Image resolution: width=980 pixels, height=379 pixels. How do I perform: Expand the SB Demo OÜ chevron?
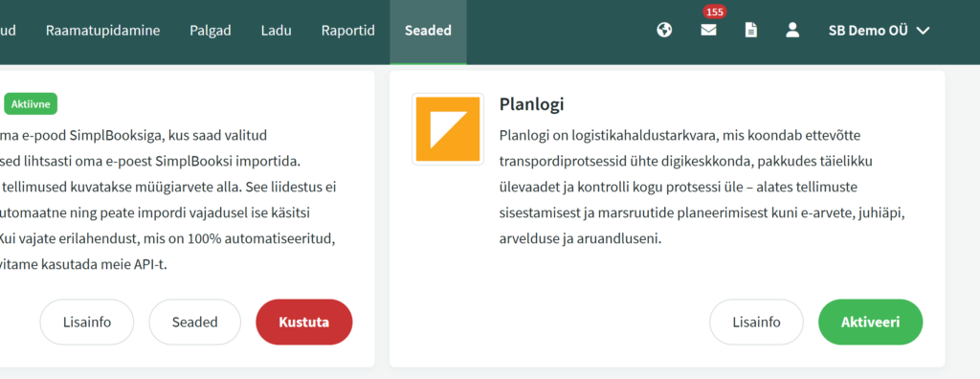coord(924,31)
